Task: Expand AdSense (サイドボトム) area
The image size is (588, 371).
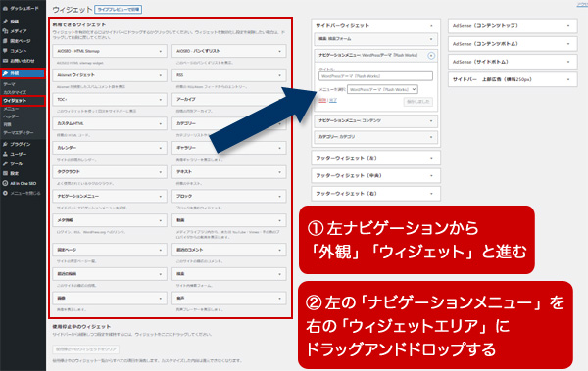Action: pos(568,62)
